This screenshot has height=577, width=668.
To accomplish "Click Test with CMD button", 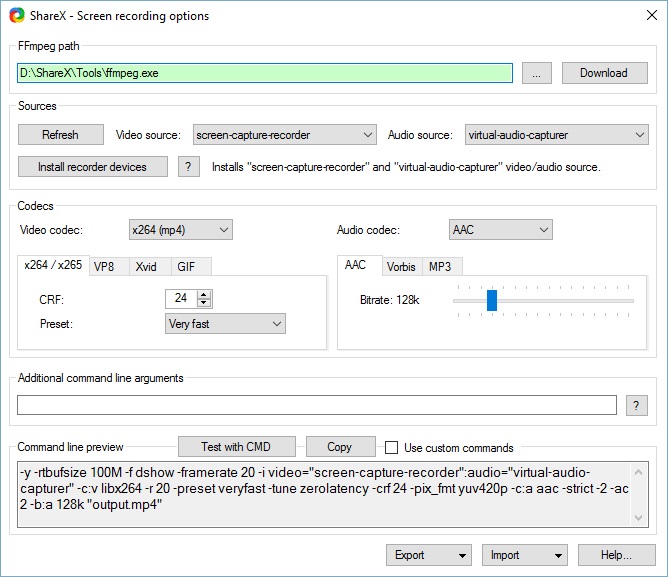I will (236, 447).
